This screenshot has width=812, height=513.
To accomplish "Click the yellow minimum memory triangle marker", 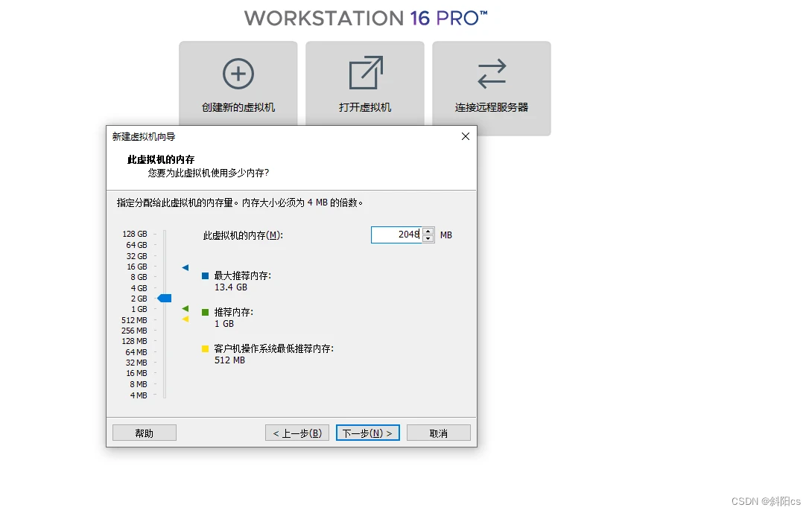I will tap(185, 319).
